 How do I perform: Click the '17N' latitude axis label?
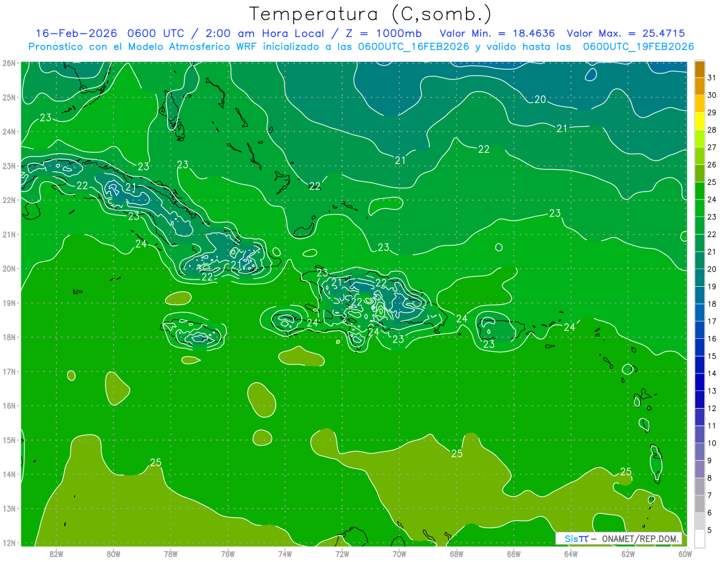pos(9,372)
